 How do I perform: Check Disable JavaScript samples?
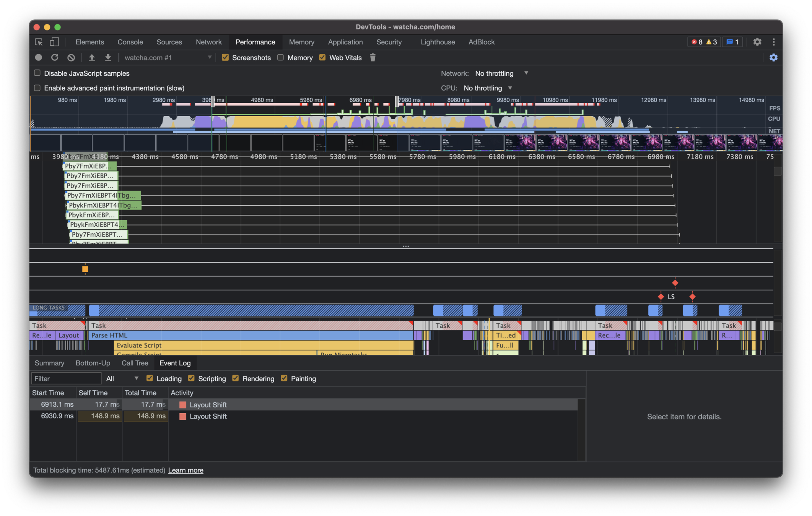pos(37,73)
